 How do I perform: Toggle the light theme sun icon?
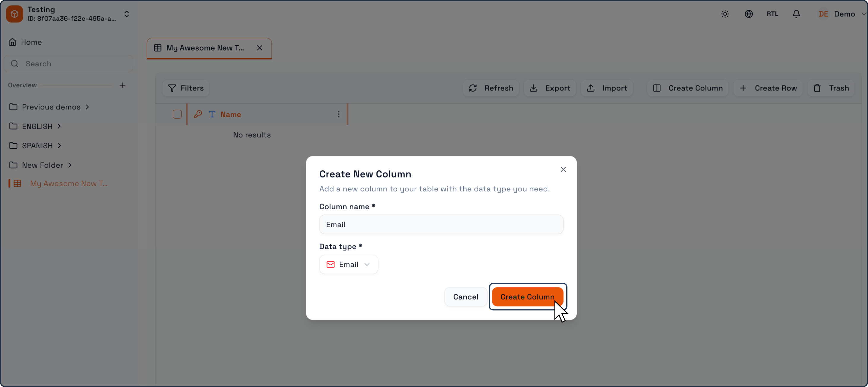tap(725, 14)
